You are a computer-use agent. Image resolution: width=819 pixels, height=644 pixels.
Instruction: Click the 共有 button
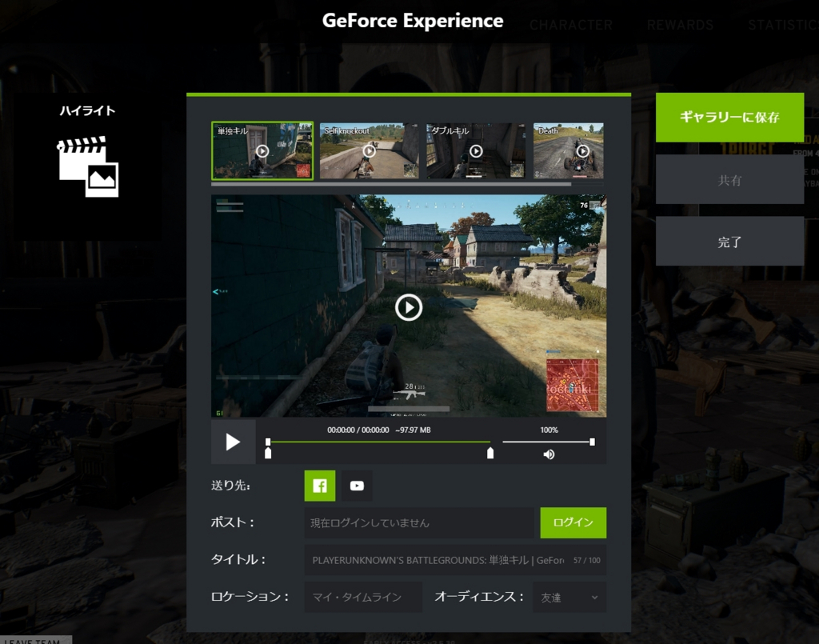pos(729,179)
